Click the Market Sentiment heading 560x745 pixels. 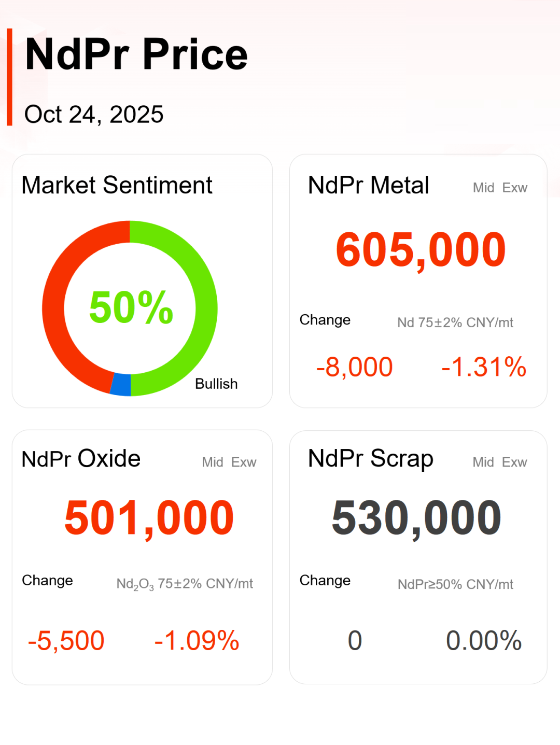pos(117,185)
